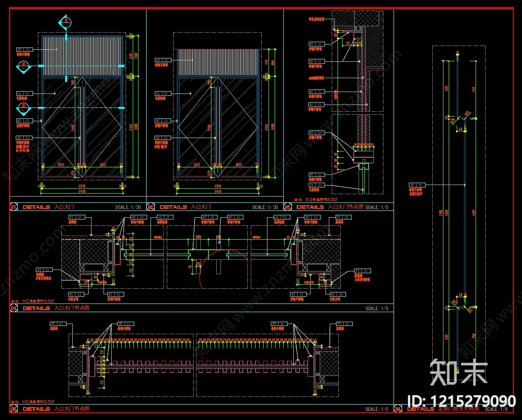Select the left-hand MT 02 tag in detail 04
The height and width of the screenshot is (420, 522).
76,294
